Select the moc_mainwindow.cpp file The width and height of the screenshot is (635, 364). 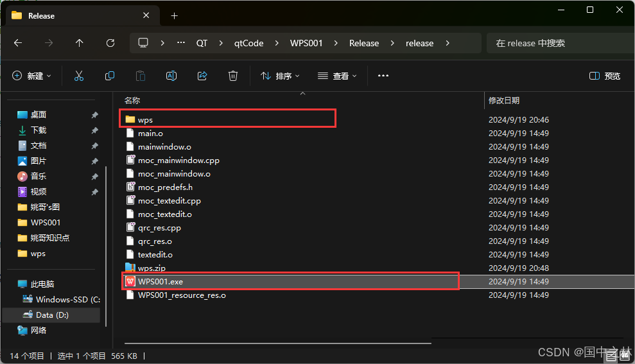coord(178,160)
